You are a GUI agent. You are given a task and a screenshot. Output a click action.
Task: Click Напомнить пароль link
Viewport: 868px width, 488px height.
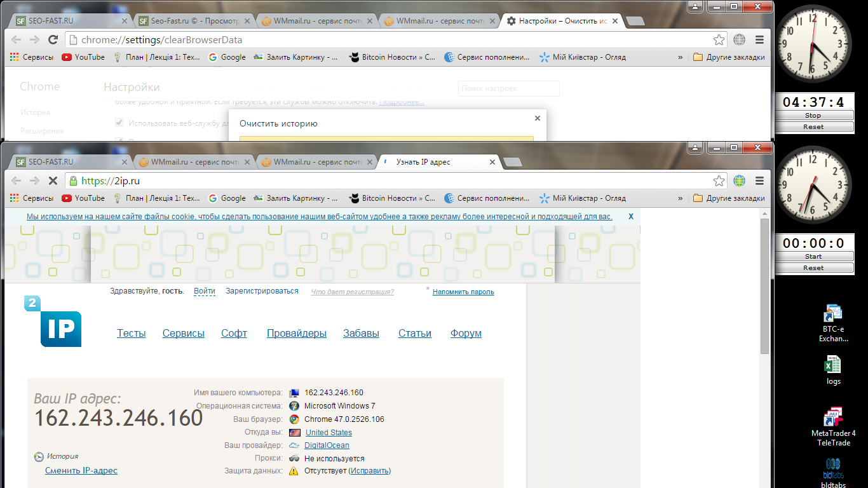[463, 292]
